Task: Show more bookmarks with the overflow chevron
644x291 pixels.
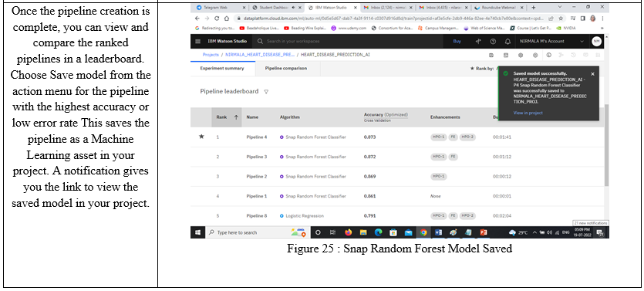Action: (602, 29)
